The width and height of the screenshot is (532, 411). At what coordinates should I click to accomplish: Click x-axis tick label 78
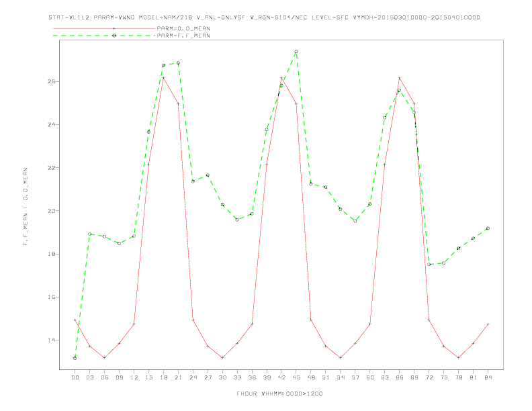coord(459,377)
